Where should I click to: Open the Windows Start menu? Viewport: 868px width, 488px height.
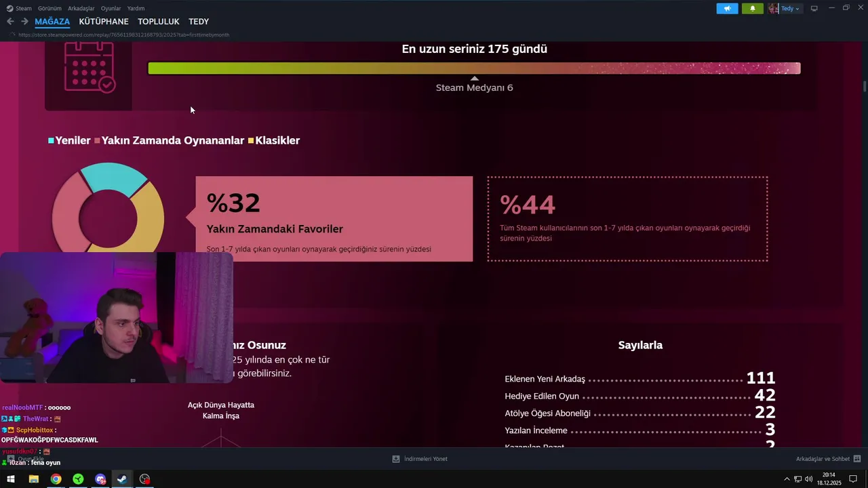(11, 479)
